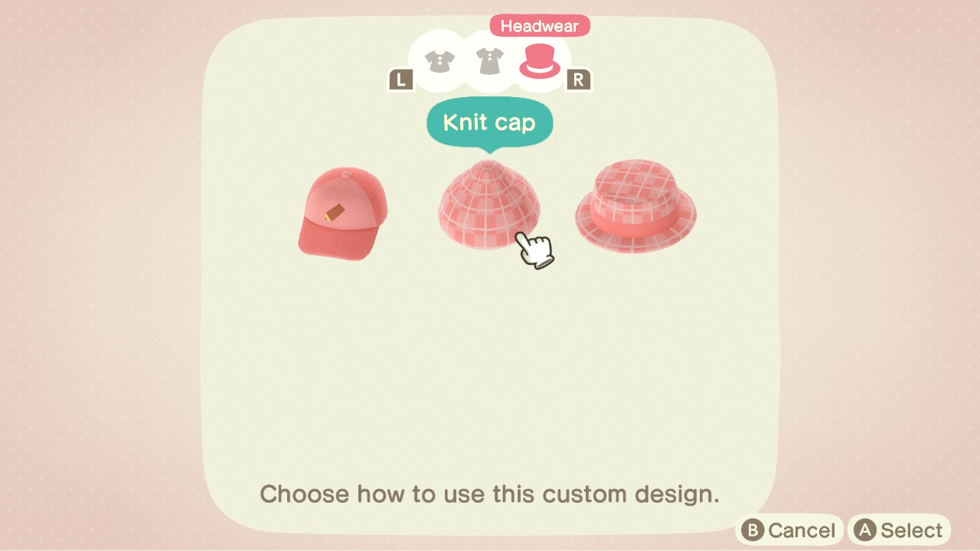Choose the plaid knit cap design

488,204
